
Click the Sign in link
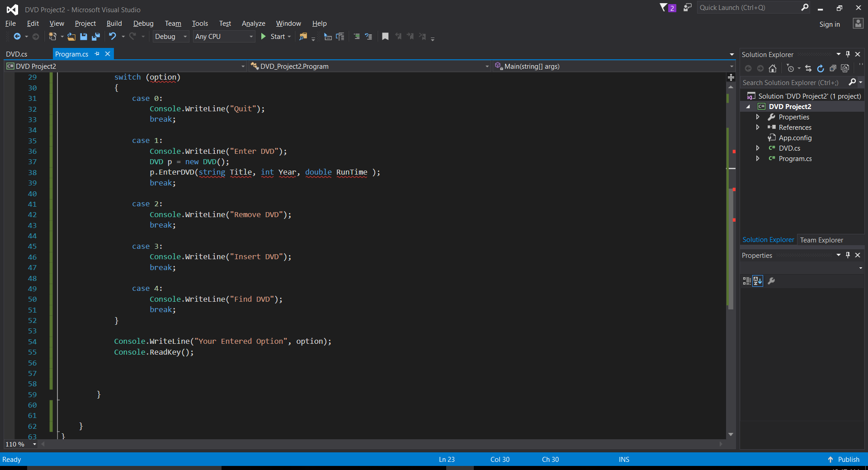click(x=830, y=24)
